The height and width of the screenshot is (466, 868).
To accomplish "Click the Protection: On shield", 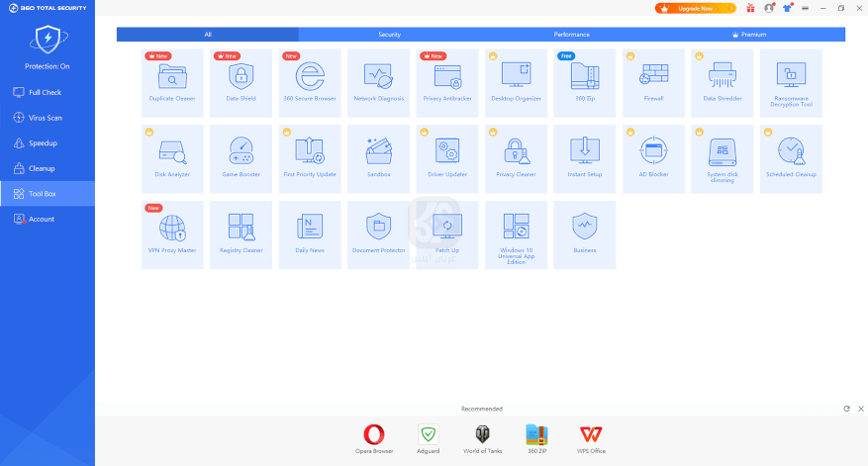I will pyautogui.click(x=48, y=40).
